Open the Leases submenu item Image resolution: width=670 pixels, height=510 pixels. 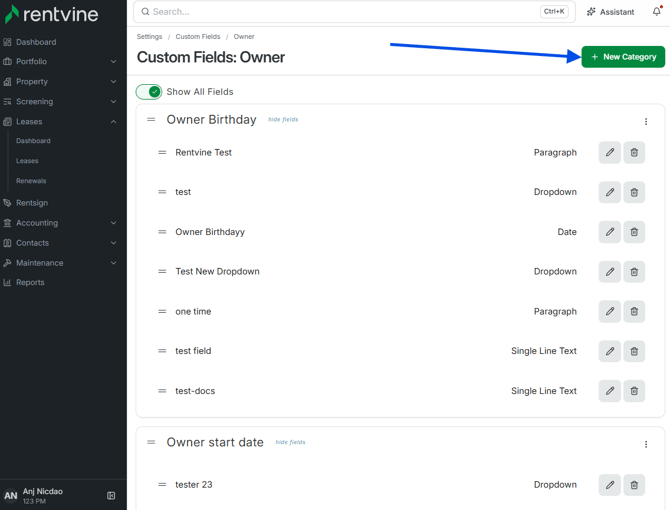[27, 161]
